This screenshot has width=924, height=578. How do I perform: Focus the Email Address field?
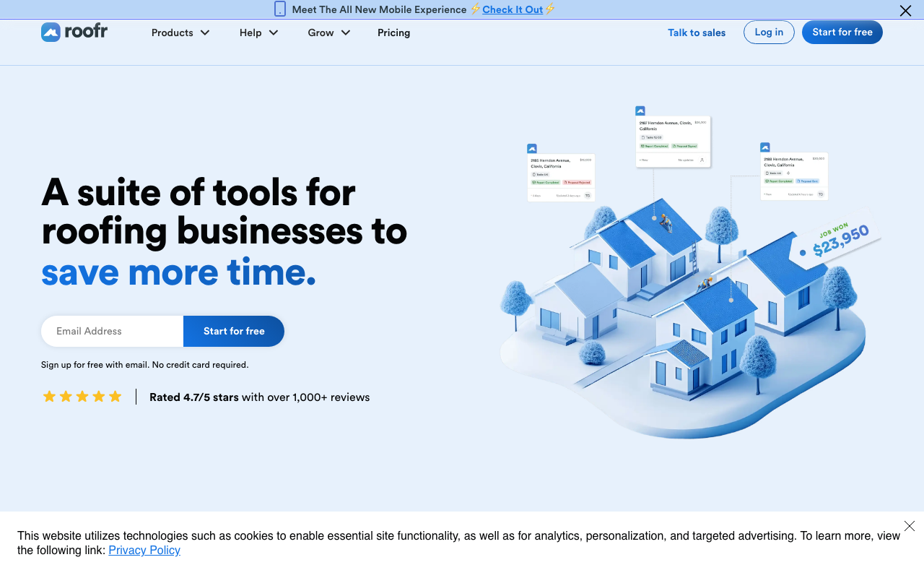click(x=113, y=331)
